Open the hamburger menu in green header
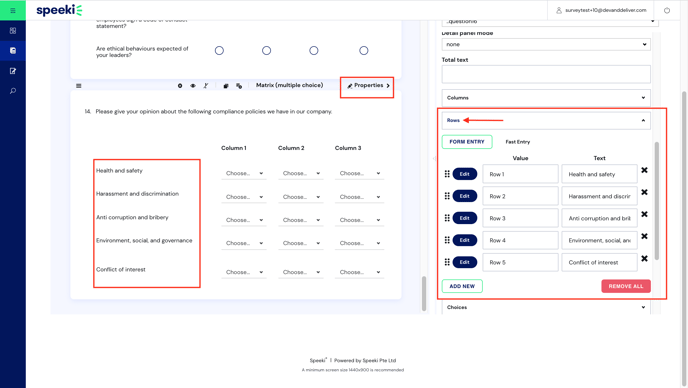The width and height of the screenshot is (688, 388). coord(13,10)
